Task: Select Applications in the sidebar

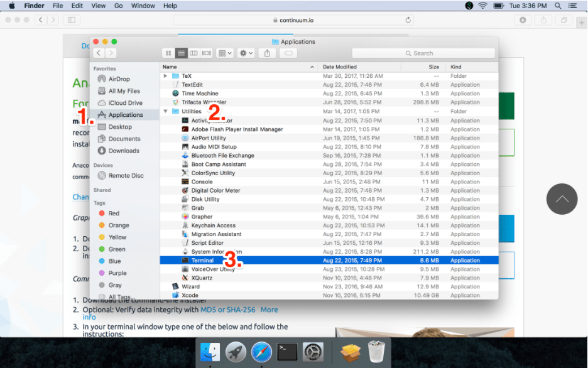Action: click(x=124, y=115)
